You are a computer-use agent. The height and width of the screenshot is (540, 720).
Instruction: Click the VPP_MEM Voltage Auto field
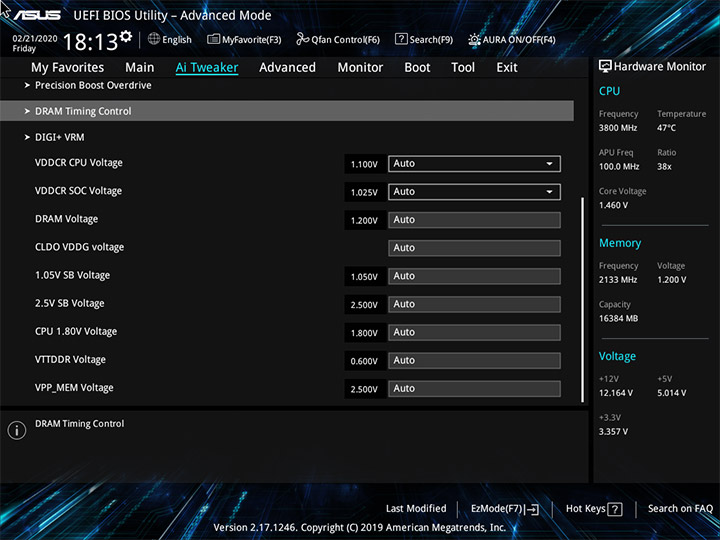tap(474, 388)
